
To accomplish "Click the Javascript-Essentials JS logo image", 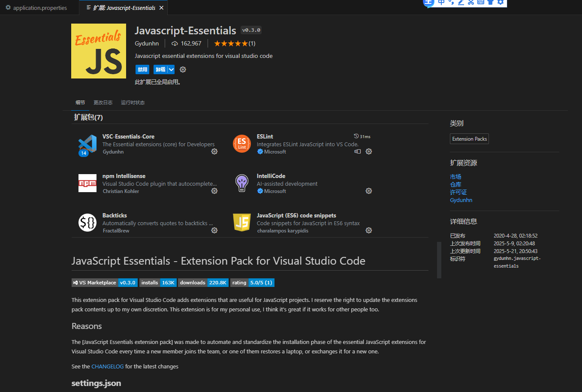I will pos(99,51).
